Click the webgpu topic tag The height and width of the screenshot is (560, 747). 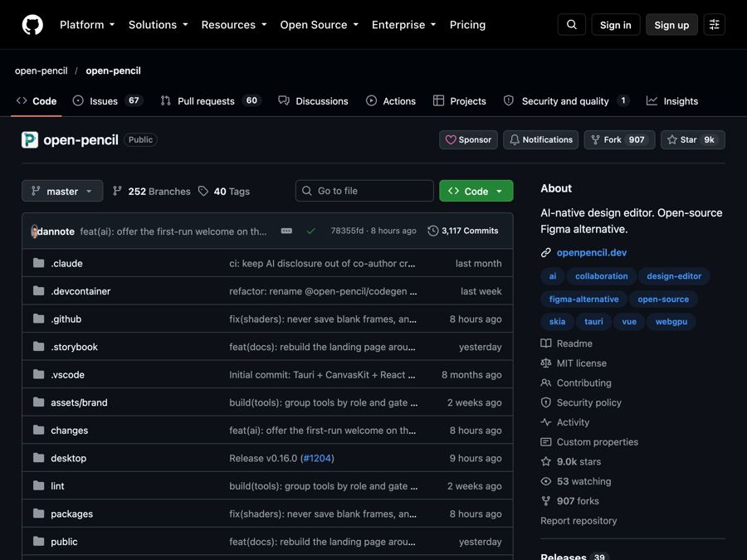[x=671, y=321]
